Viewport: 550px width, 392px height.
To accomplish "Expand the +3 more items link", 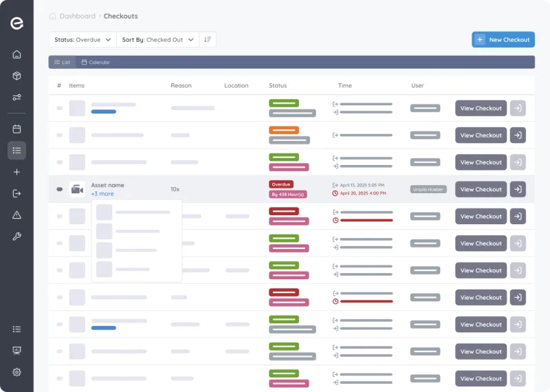I will pyautogui.click(x=102, y=194).
